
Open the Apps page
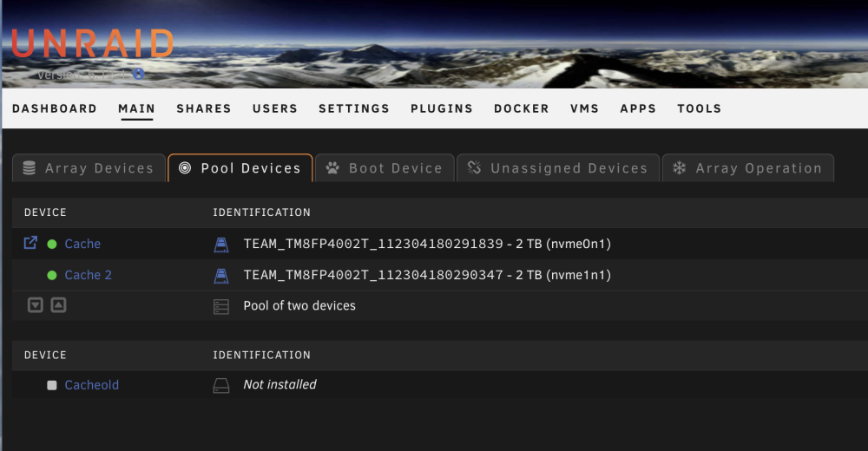pos(638,108)
